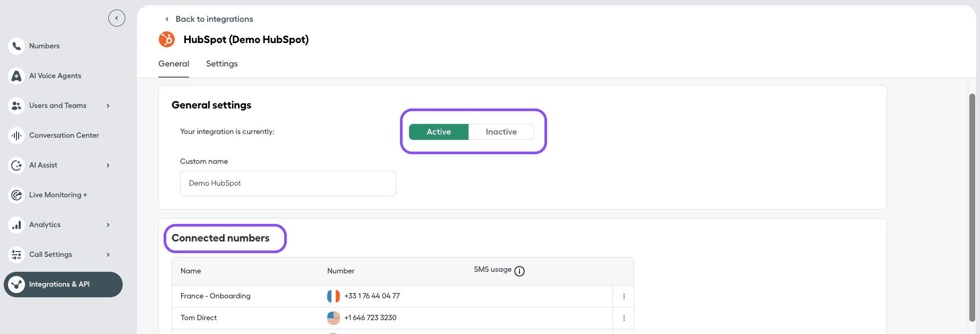Click the SMS usage info icon
980x334 pixels.
(519, 271)
